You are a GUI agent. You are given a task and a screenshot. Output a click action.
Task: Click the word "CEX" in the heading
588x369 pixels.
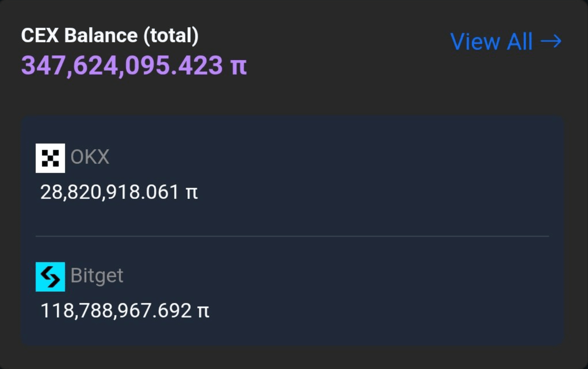[40, 35]
